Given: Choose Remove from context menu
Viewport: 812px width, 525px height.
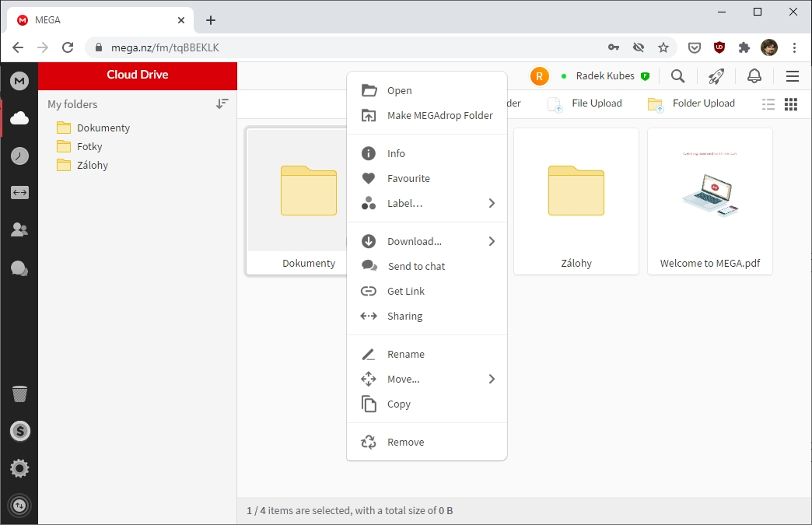Looking at the screenshot, I should point(427,442).
